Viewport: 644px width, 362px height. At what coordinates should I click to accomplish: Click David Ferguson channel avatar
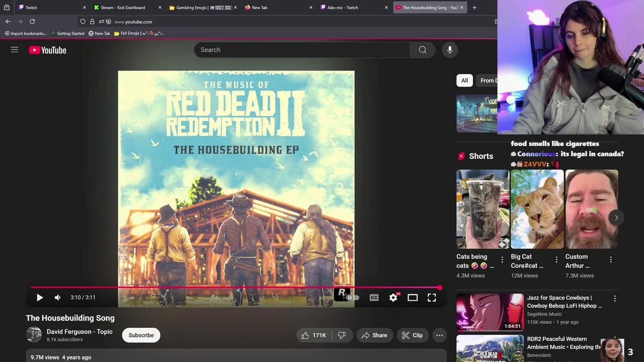tap(34, 335)
